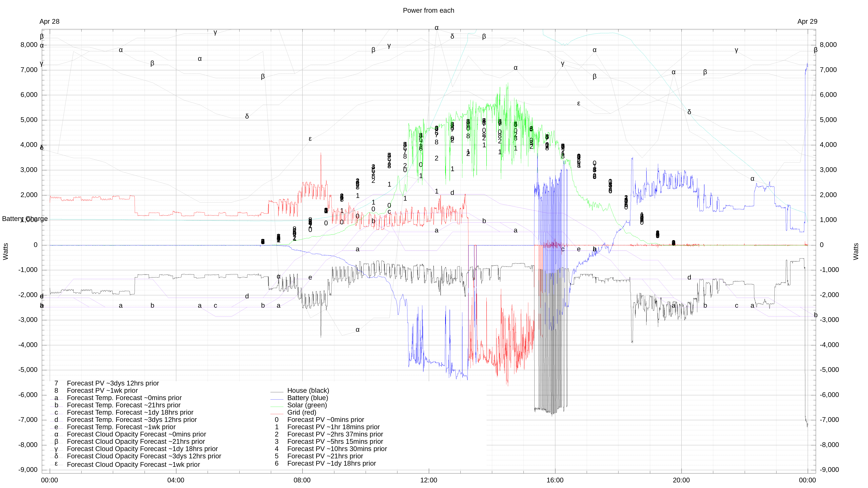Click the '-9,000' tick on left Watts axis
Image resolution: width=868 pixels, height=488 pixels.
click(x=28, y=470)
